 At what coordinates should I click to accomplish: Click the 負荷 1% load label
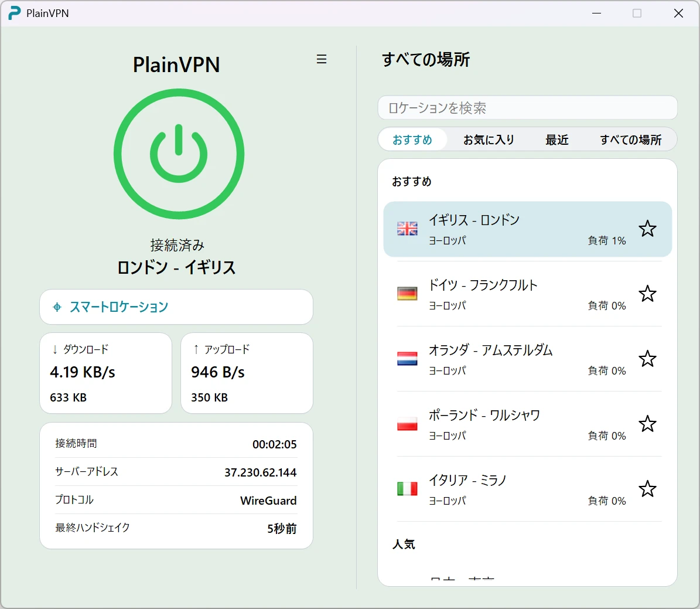click(607, 241)
